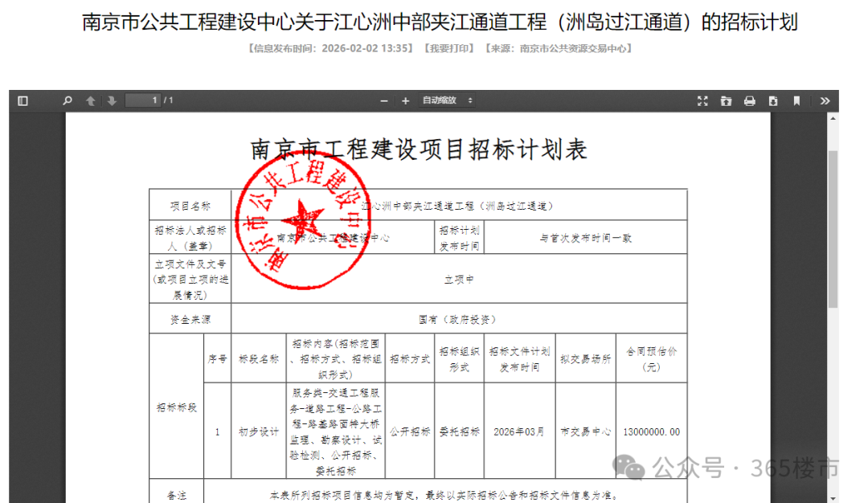This screenshot has height=503, width=868.
Task: Click the bookmark current view icon
Action: click(796, 100)
